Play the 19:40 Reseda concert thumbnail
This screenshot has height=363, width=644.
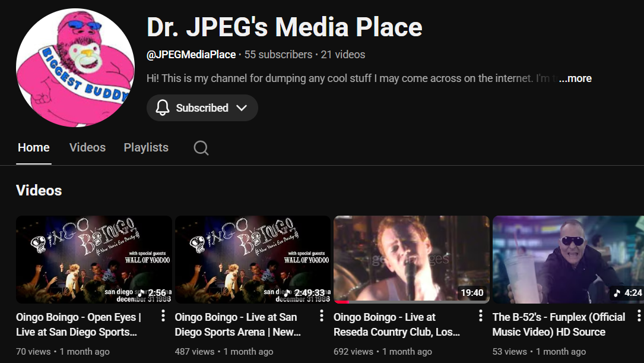411,258
